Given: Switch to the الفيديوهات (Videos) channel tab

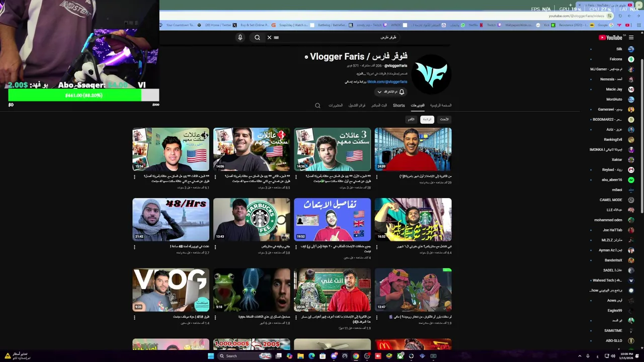Looking at the screenshot, I should (x=418, y=106).
